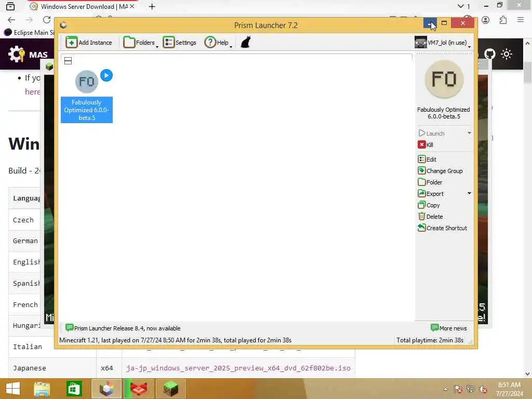The width and height of the screenshot is (532, 399).
Task: Choose Change Group action
Action: [x=441, y=170]
